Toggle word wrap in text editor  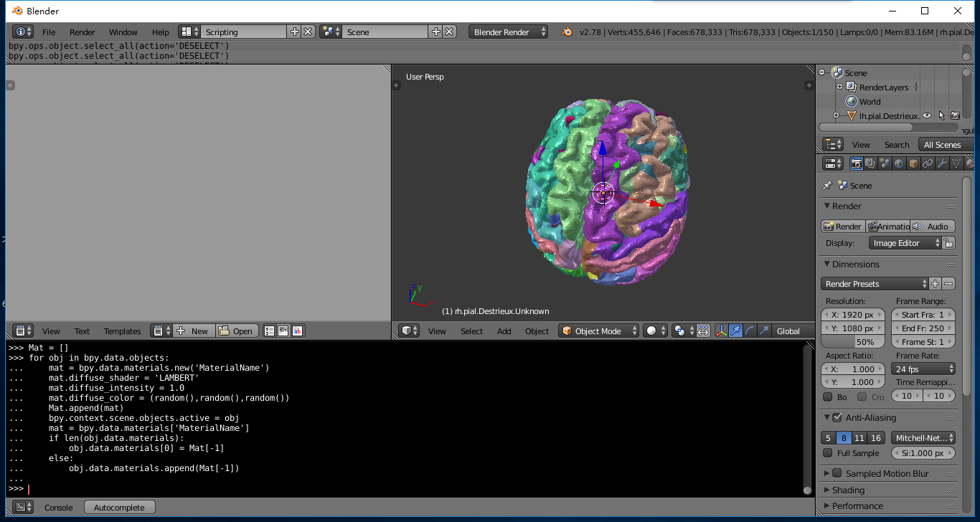coord(283,331)
